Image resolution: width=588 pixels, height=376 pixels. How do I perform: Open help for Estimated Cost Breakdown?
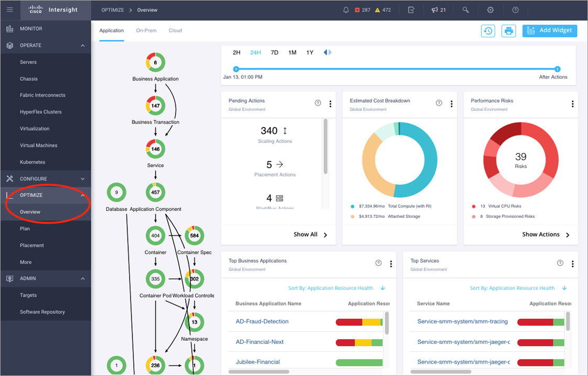[439, 103]
